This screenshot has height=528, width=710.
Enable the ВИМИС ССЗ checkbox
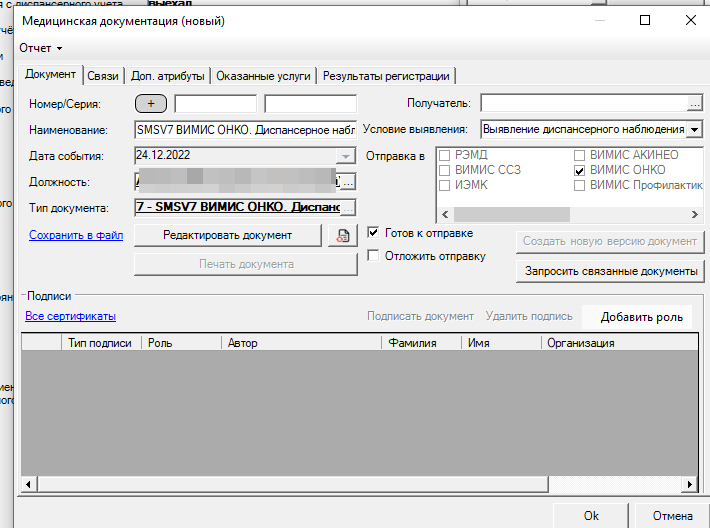(445, 170)
